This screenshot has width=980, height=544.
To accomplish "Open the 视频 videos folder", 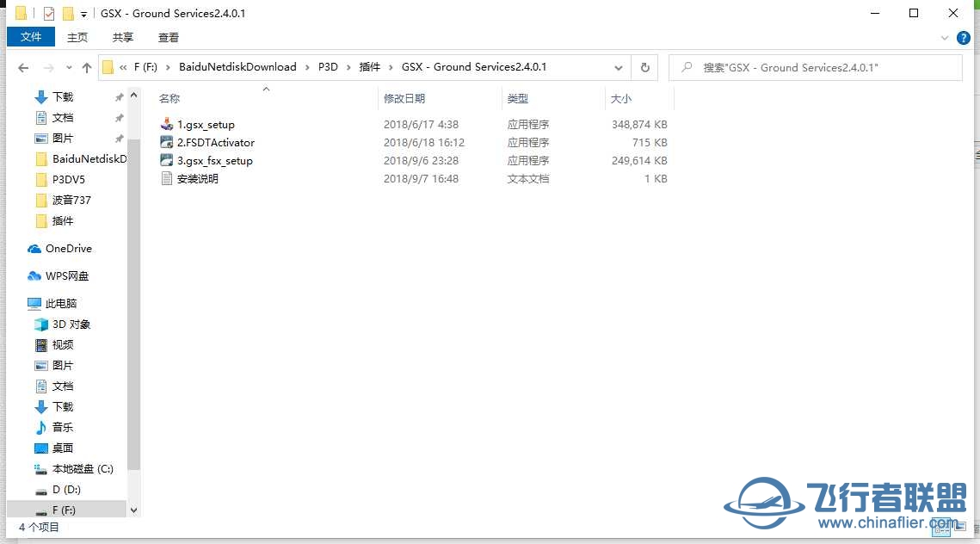I will tap(54, 345).
